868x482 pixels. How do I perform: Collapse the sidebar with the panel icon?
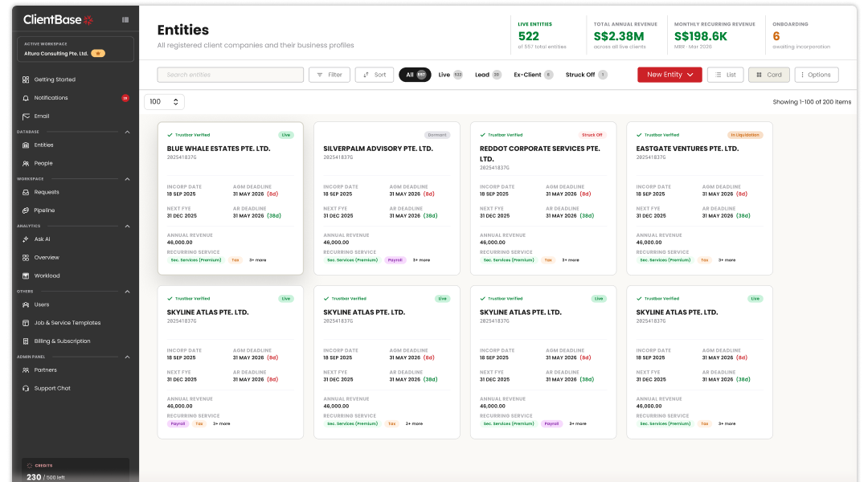(x=125, y=20)
